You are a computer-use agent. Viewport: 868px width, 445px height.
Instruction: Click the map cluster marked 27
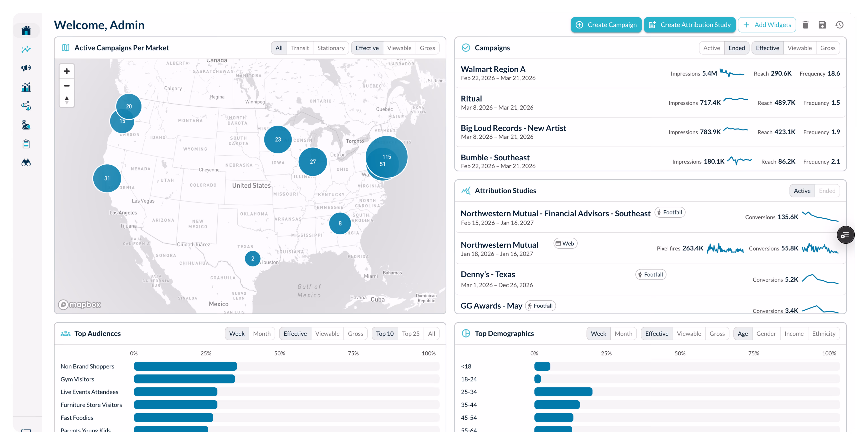click(x=313, y=161)
